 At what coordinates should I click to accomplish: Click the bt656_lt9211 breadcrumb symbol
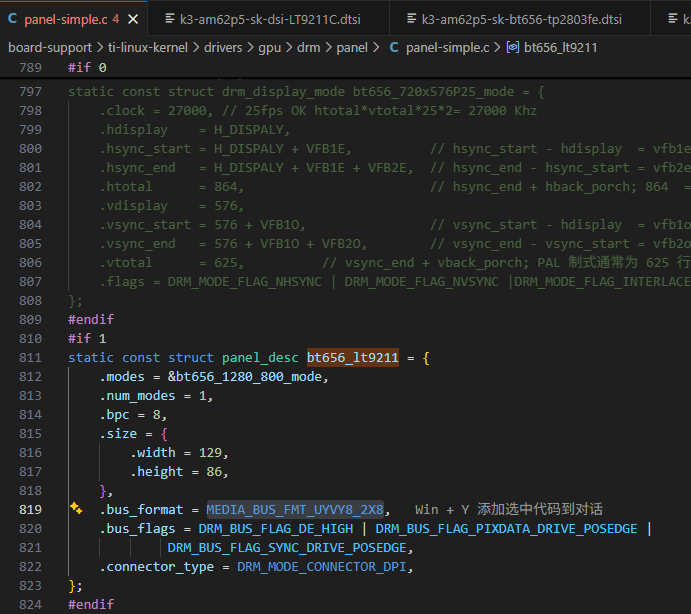(561, 48)
